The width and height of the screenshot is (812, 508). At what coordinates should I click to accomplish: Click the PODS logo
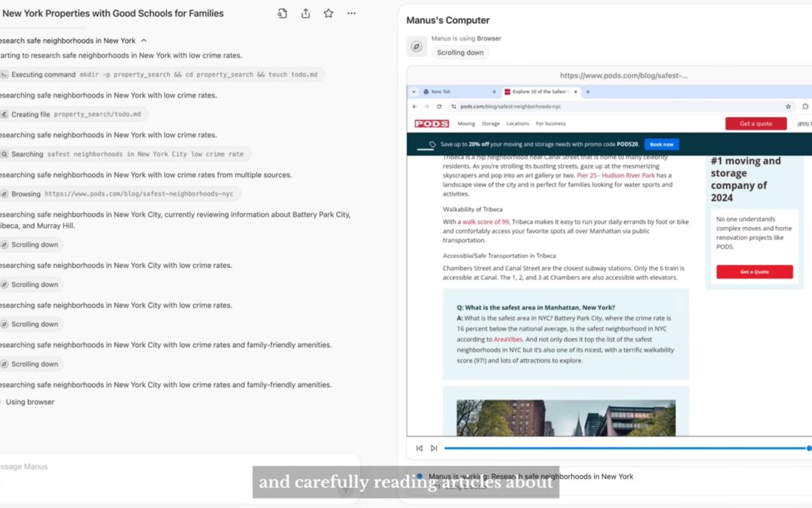[x=432, y=123]
